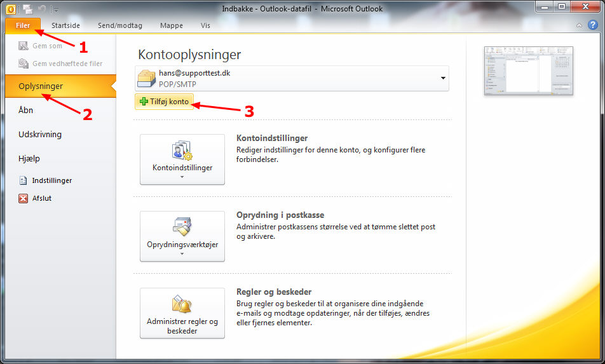The width and height of the screenshot is (605, 364).
Task: Click the Undo icon in quick access toolbar
Action: click(x=42, y=9)
